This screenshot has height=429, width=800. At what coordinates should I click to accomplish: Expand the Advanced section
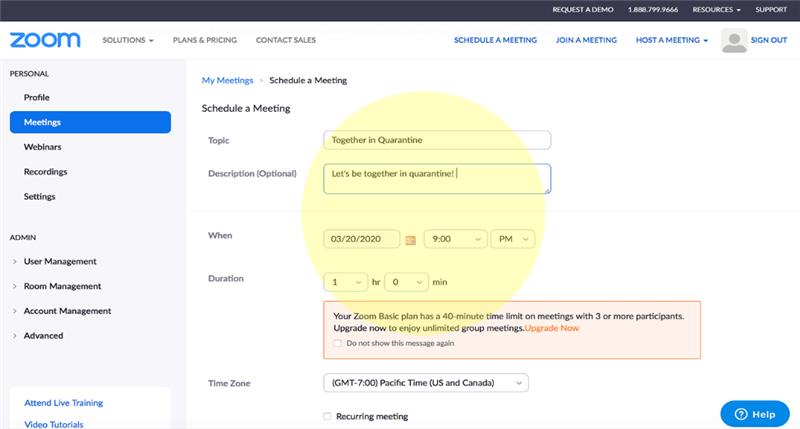(43, 336)
